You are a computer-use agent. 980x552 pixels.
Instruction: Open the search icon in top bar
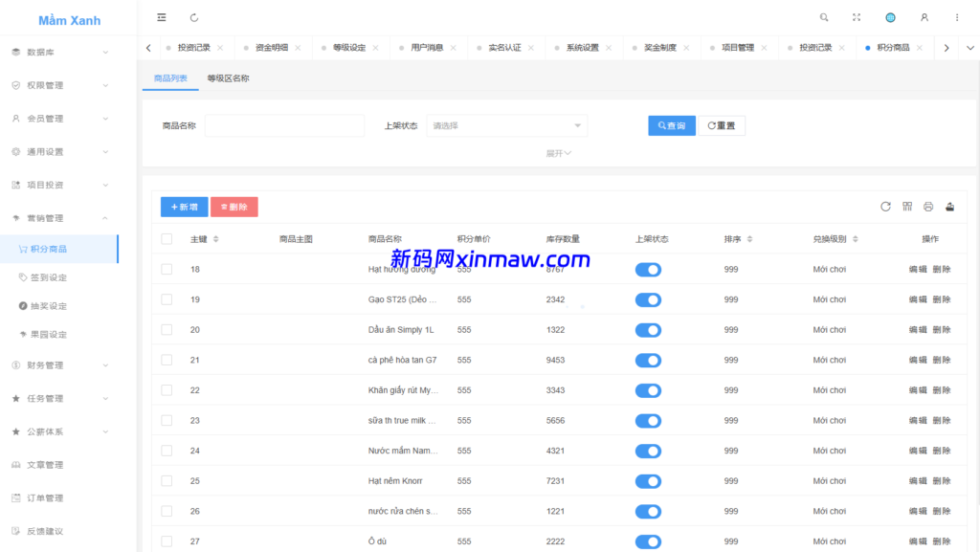824,17
